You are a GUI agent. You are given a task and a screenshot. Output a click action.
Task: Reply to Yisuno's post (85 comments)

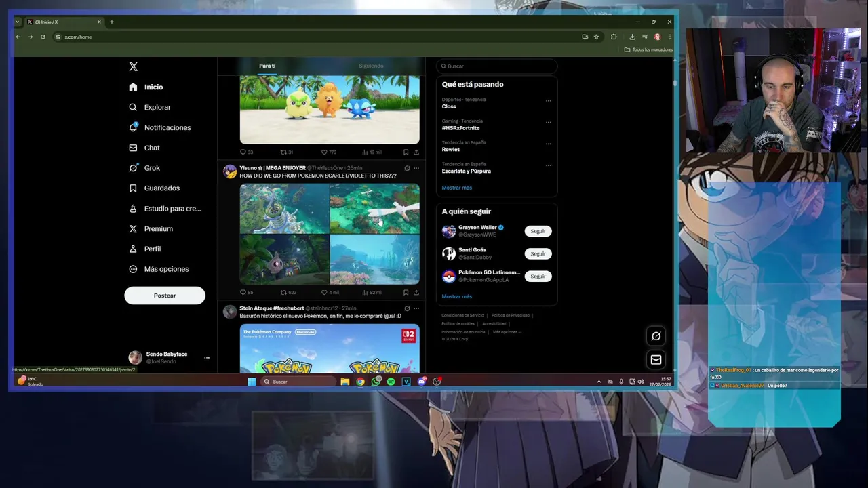(x=246, y=293)
